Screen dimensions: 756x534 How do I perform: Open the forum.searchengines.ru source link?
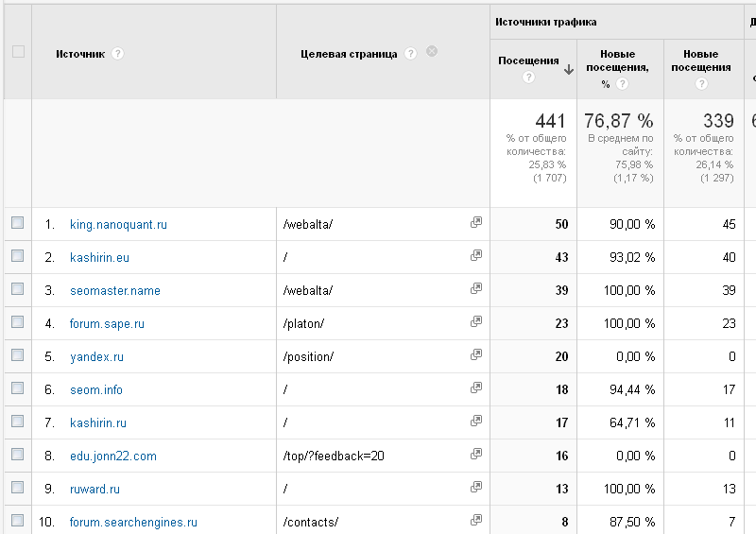tap(133, 523)
